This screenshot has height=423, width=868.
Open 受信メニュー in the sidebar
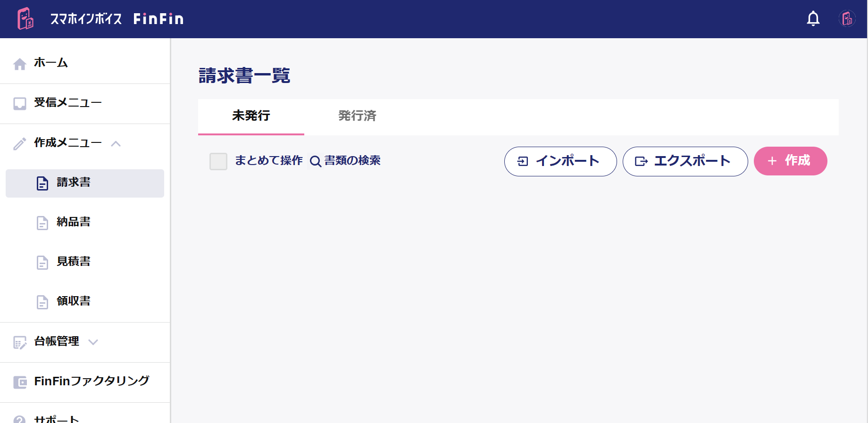pyautogui.click(x=85, y=104)
